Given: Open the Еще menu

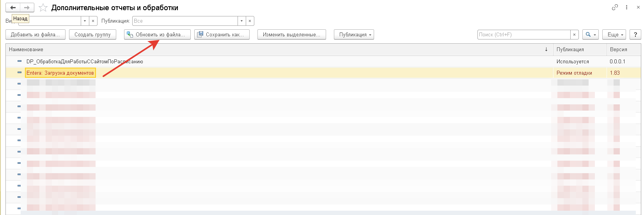Looking at the screenshot, I should [614, 35].
